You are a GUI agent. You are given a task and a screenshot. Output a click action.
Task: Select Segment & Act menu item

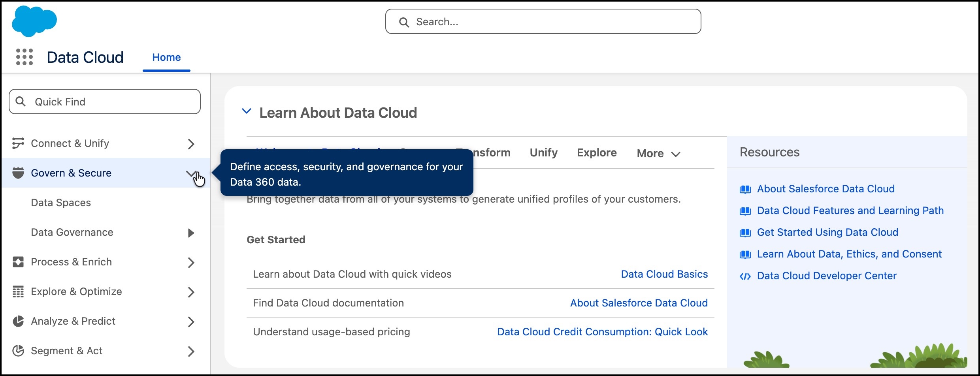(66, 351)
